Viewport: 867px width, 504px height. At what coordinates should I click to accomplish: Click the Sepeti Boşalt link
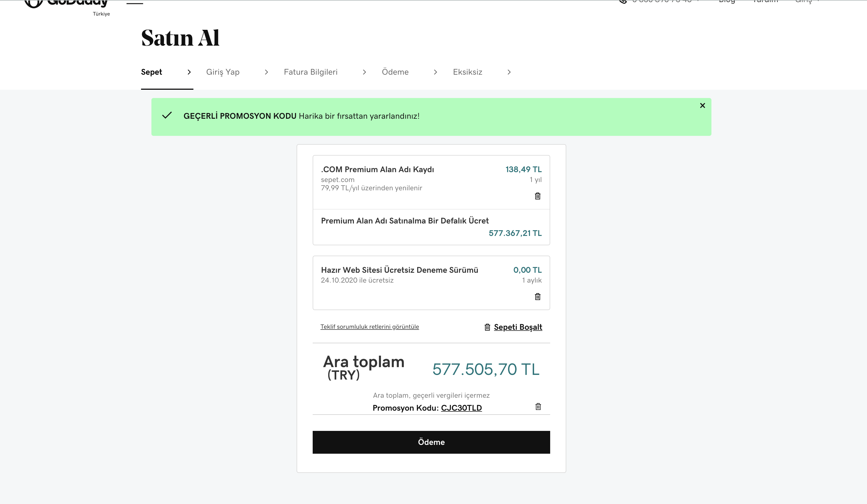[x=518, y=327]
